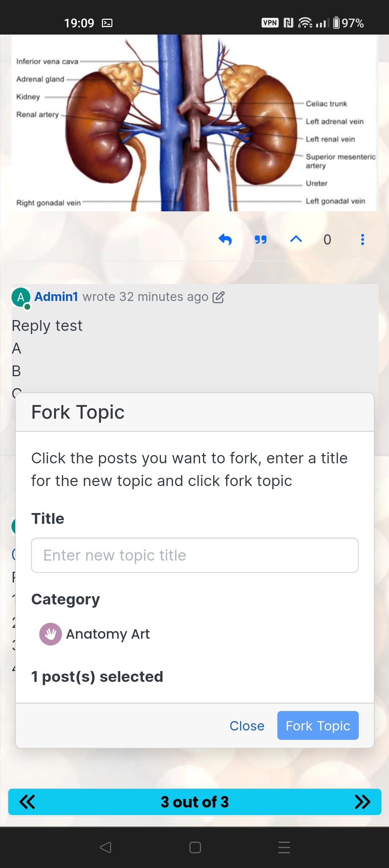389x868 pixels.
Task: Open the three-dot post tools menu
Action: [362, 239]
